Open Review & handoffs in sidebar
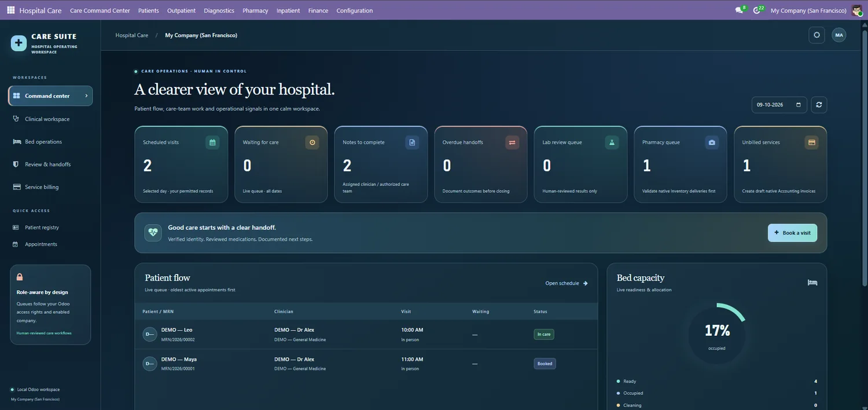This screenshot has width=868, height=410. (50, 164)
